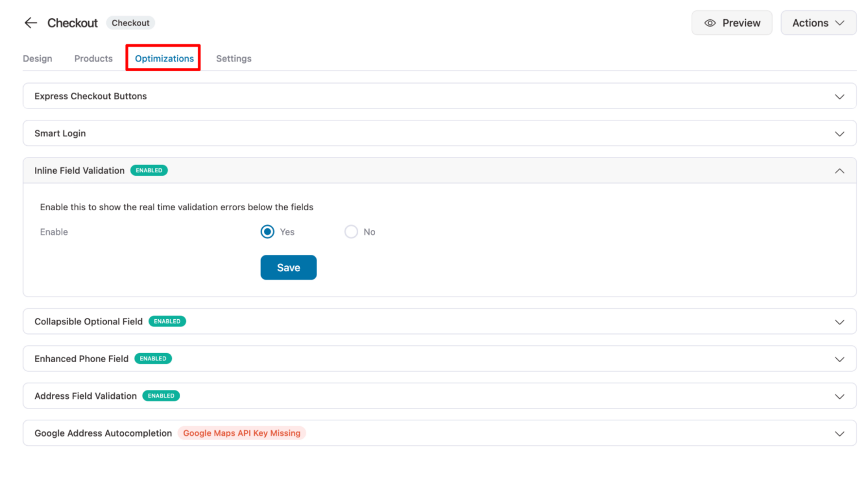Switch to the Settings tab
This screenshot has width=868, height=478.
click(x=233, y=58)
